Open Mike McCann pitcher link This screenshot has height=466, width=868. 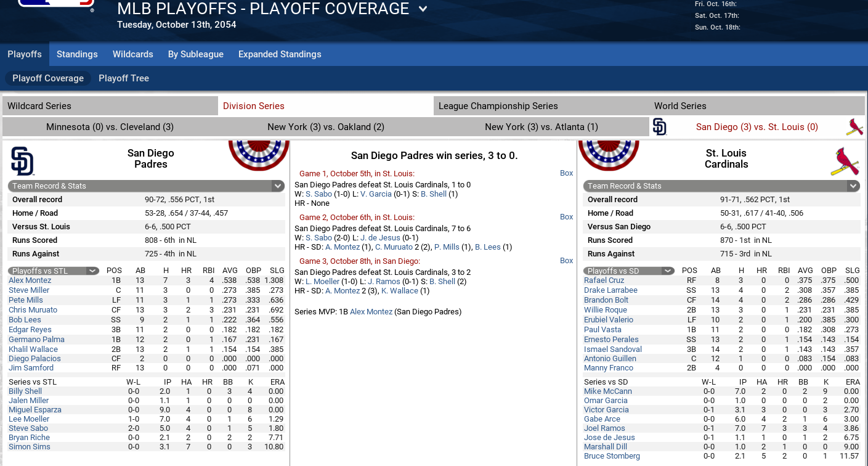(x=607, y=391)
